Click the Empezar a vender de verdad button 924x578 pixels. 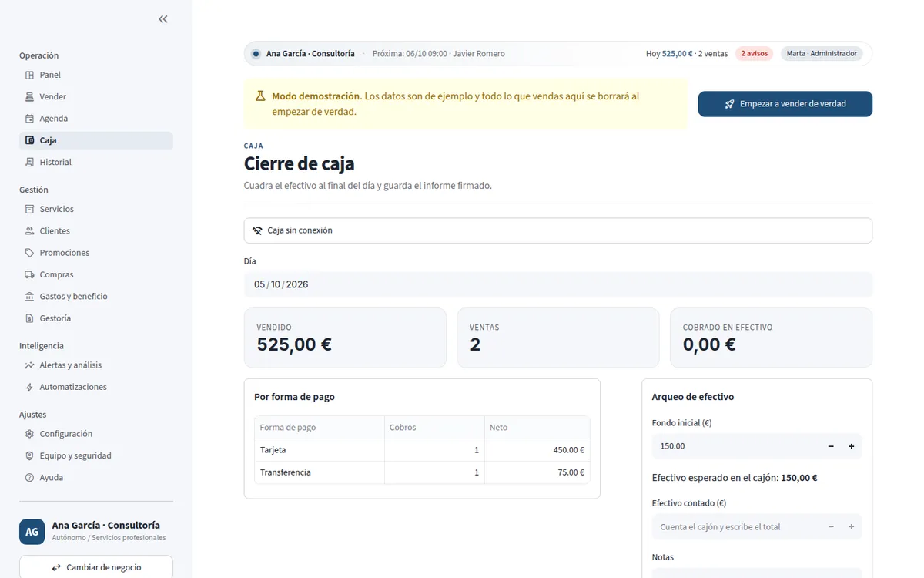point(785,104)
